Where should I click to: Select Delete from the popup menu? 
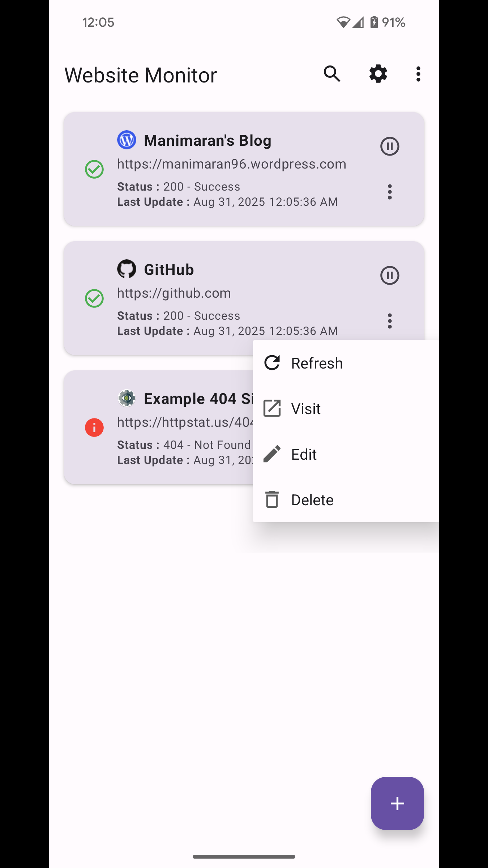coord(312,500)
